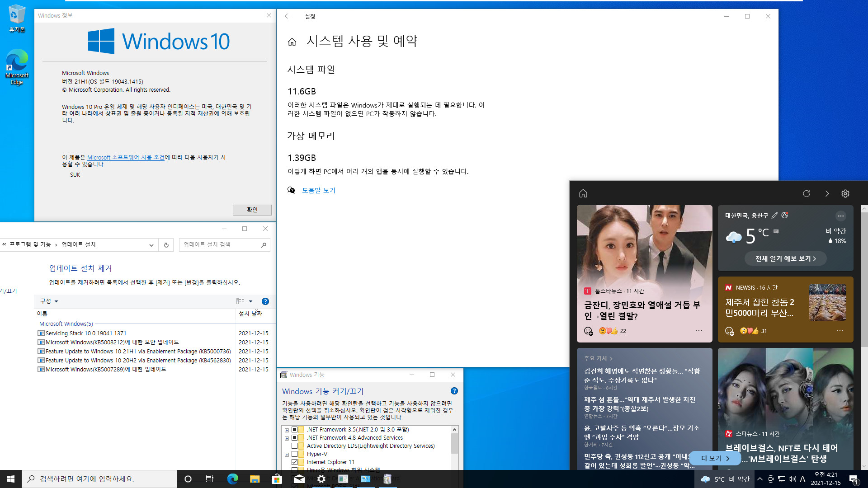868x488 pixels.
Task: Go to next news page arrow
Action: pyautogui.click(x=827, y=193)
